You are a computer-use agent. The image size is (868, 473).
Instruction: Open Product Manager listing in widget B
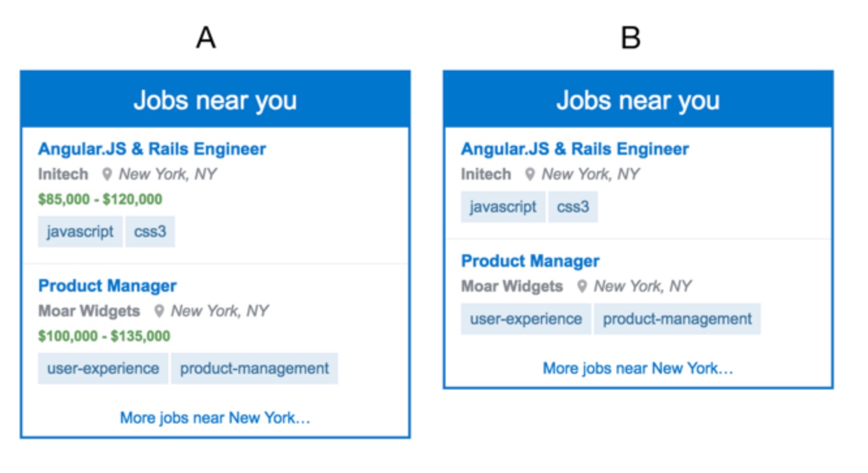point(530,261)
